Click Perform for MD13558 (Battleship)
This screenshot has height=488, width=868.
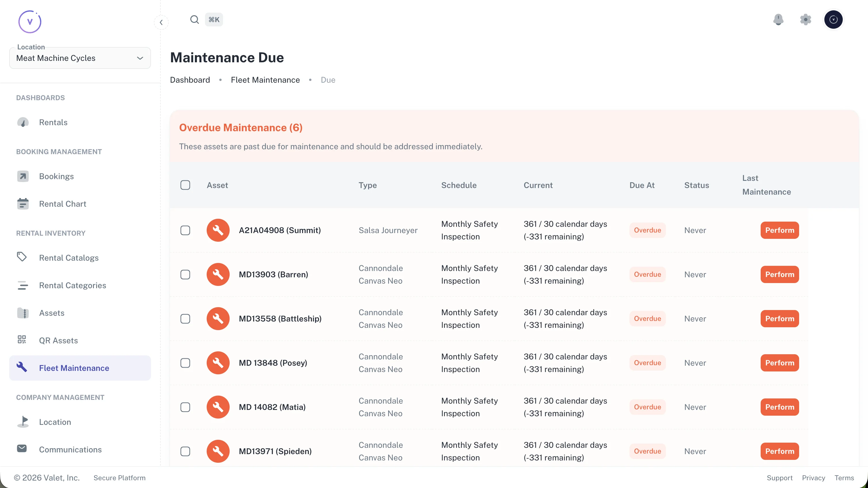pyautogui.click(x=779, y=318)
